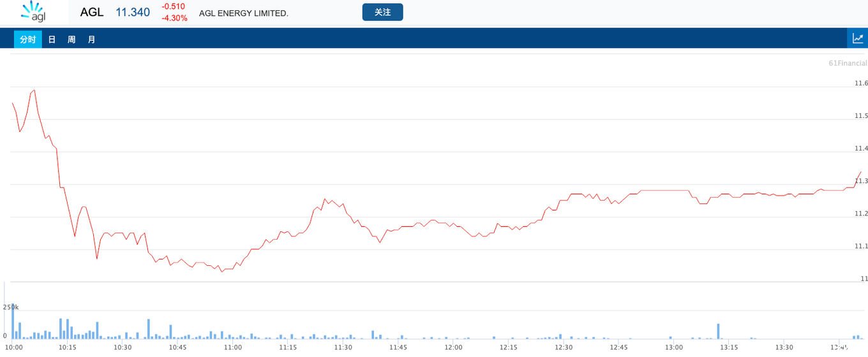868x357 pixels.
Task: Click the 10:30 time axis label
Action: (123, 347)
